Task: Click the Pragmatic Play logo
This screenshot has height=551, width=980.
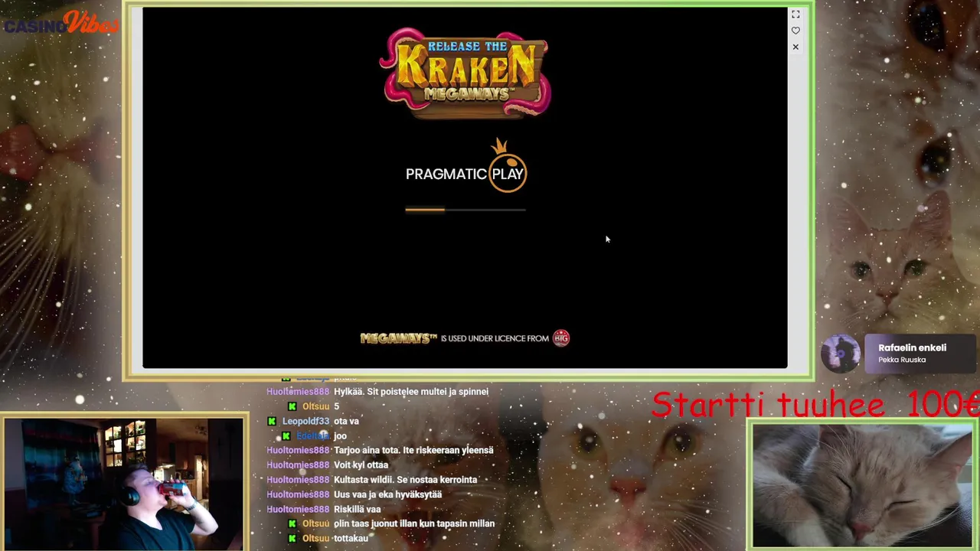Action: tap(465, 167)
